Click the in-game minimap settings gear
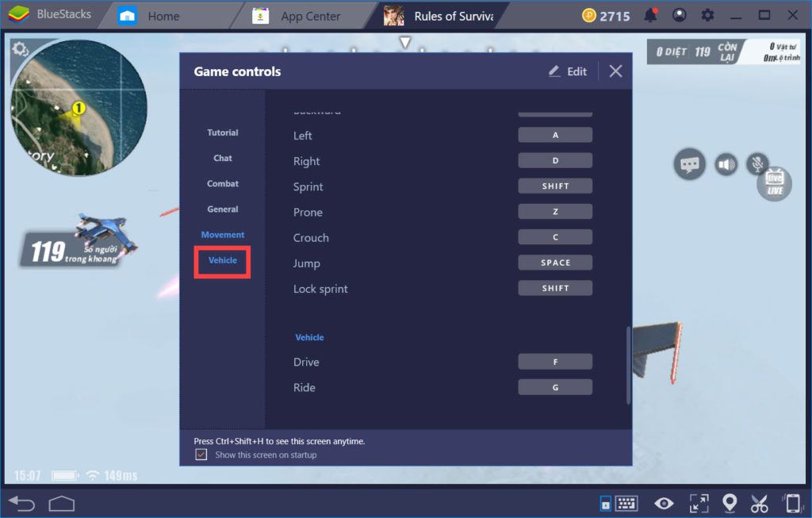 click(x=20, y=49)
